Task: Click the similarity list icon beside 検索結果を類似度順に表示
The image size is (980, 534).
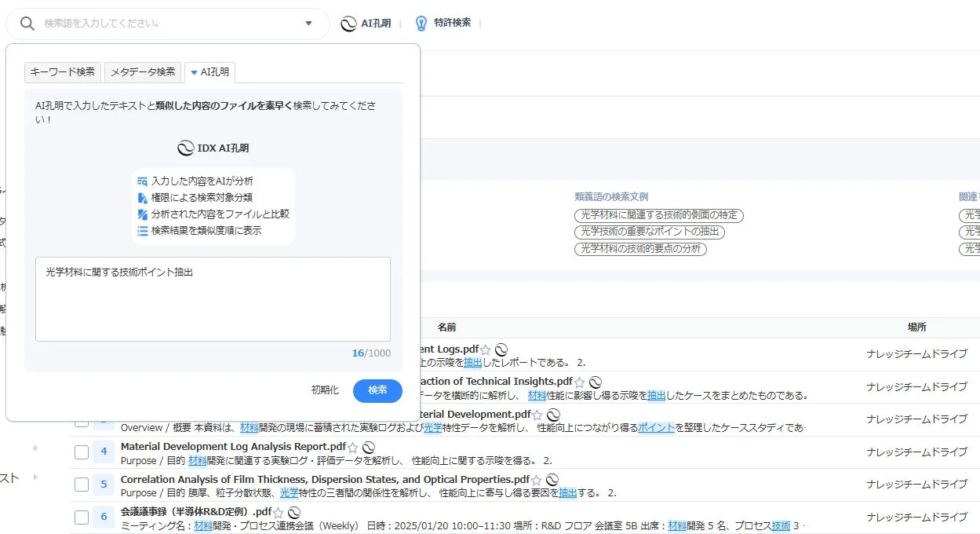Action: pyautogui.click(x=143, y=230)
